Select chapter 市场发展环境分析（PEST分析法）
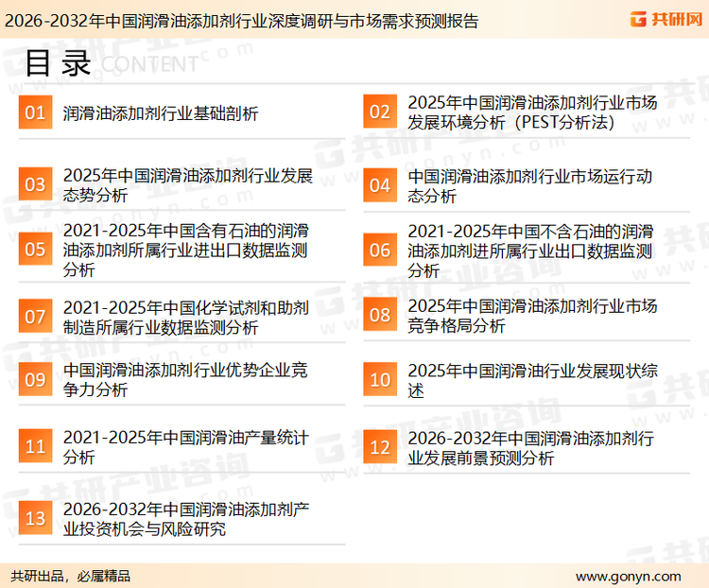709x588 pixels. click(x=532, y=112)
